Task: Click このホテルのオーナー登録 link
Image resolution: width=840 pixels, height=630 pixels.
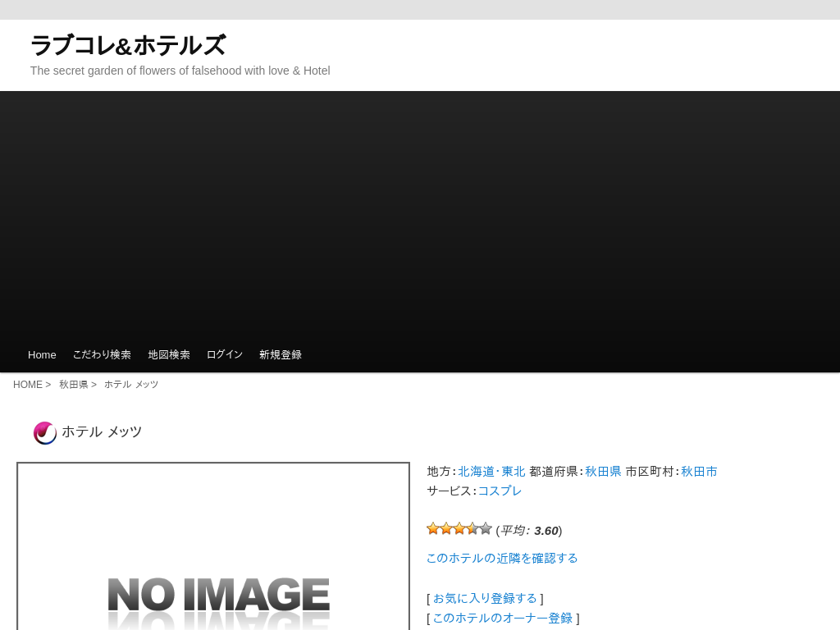Action: click(502, 618)
